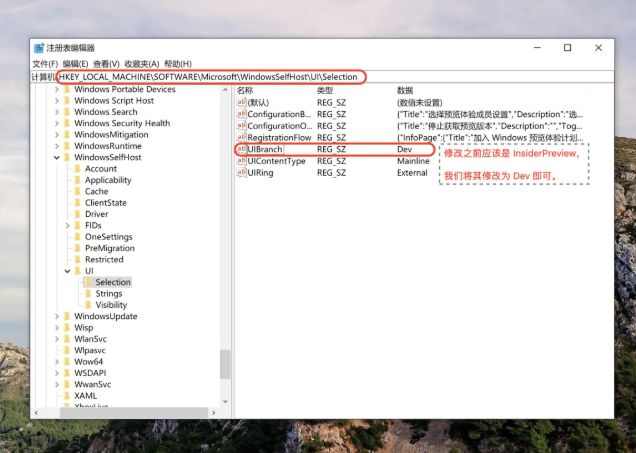Click the (默认) value string icon
Viewport: 636px width, 453px height.
(x=241, y=102)
